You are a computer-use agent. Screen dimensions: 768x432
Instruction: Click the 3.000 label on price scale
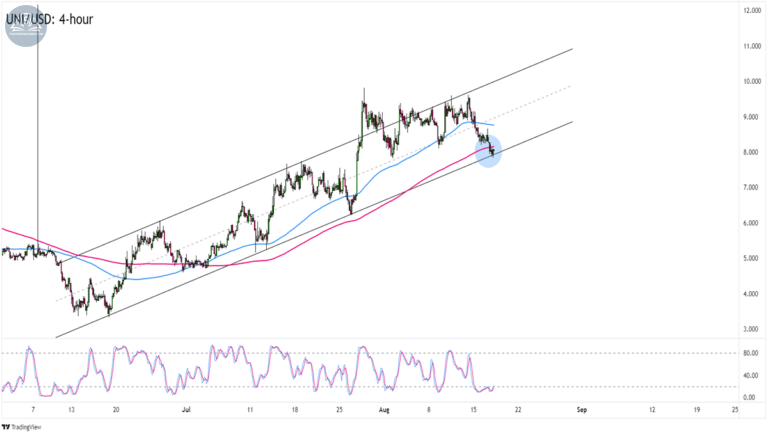tap(752, 329)
